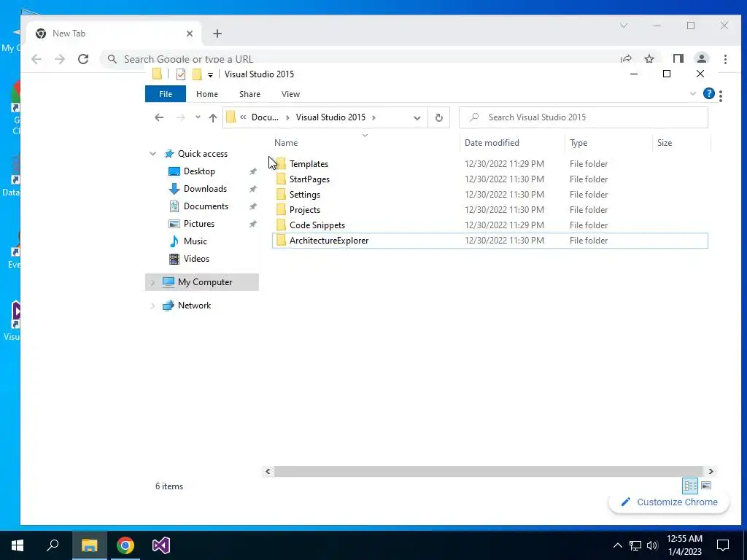Screen dimensions: 747x560
Task: Switch to Details view layout
Action: tap(690, 486)
